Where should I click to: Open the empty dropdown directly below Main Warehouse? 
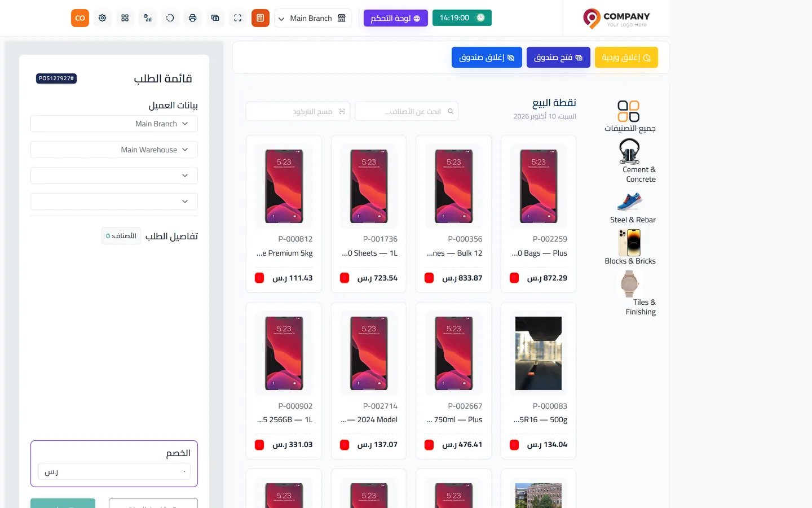click(114, 176)
